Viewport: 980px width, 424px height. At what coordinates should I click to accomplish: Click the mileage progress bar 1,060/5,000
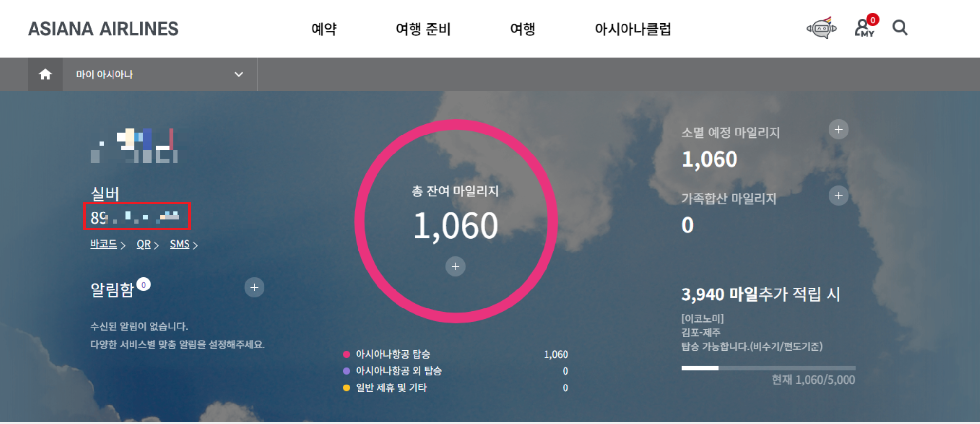click(768, 368)
